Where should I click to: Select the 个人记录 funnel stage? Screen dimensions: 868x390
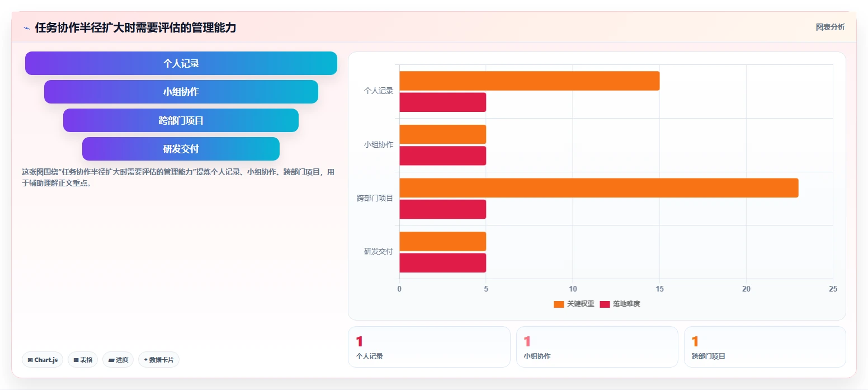click(181, 63)
